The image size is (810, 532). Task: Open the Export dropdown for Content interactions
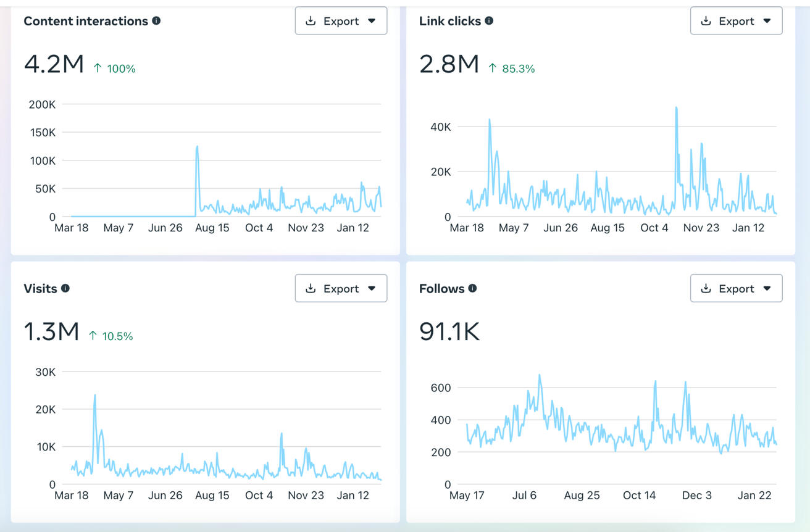coord(372,20)
